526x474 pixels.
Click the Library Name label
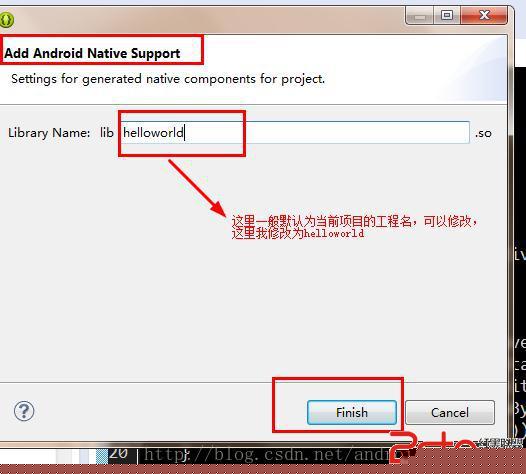point(49,133)
